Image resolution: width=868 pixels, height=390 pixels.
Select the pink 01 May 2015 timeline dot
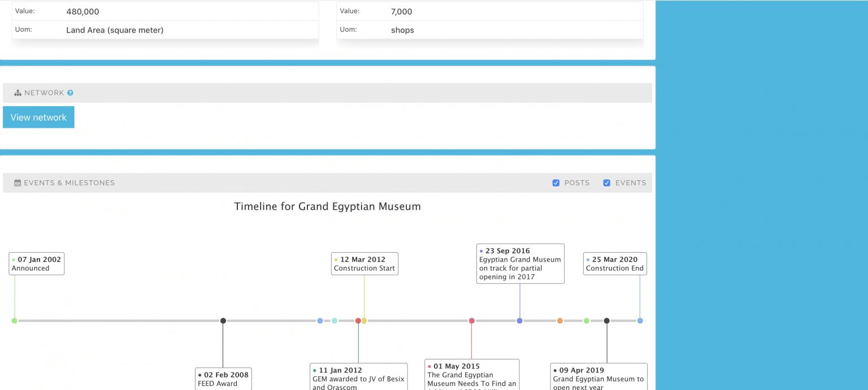tap(472, 320)
